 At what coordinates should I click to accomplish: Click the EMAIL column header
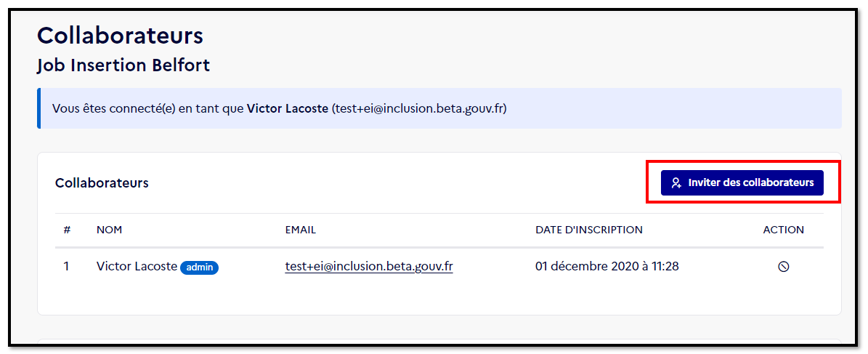301,230
